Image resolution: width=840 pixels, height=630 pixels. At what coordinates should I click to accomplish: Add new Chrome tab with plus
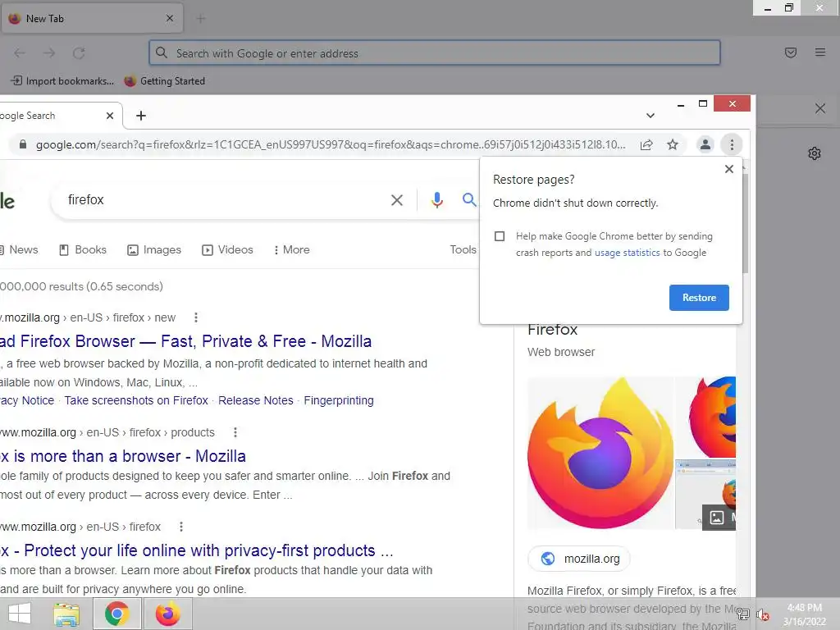coord(141,116)
